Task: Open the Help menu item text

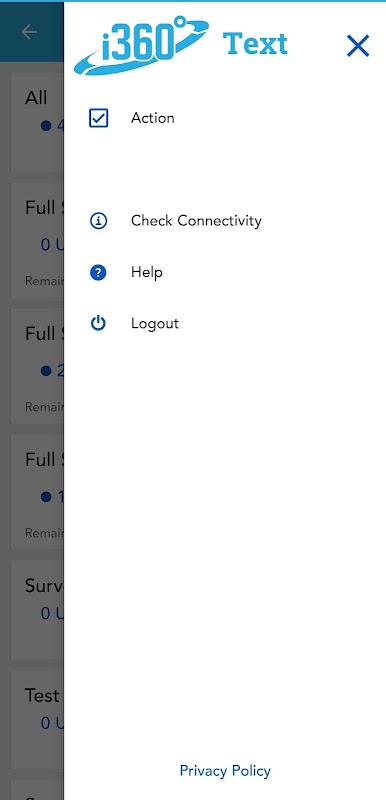Action: pyautogui.click(x=147, y=272)
